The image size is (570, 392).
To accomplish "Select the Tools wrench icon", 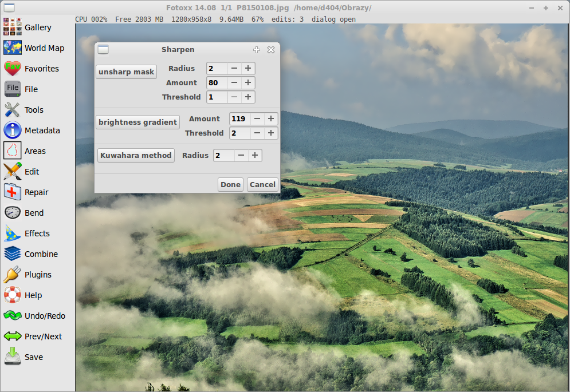I will pos(13,110).
